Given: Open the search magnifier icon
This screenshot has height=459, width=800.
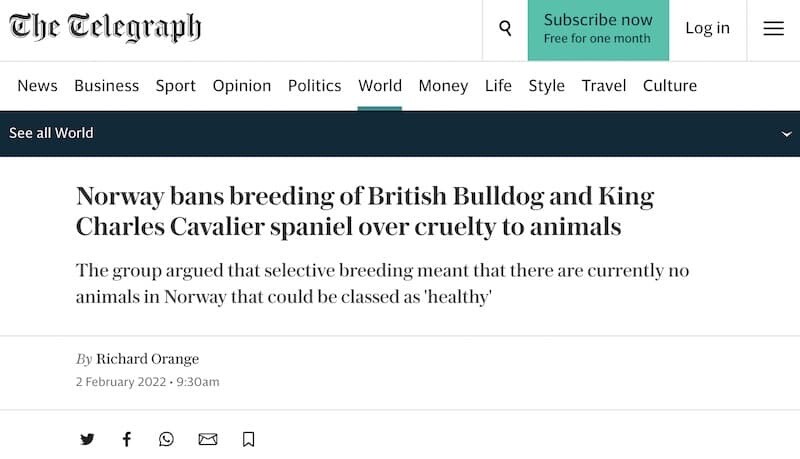Looking at the screenshot, I should (505, 28).
